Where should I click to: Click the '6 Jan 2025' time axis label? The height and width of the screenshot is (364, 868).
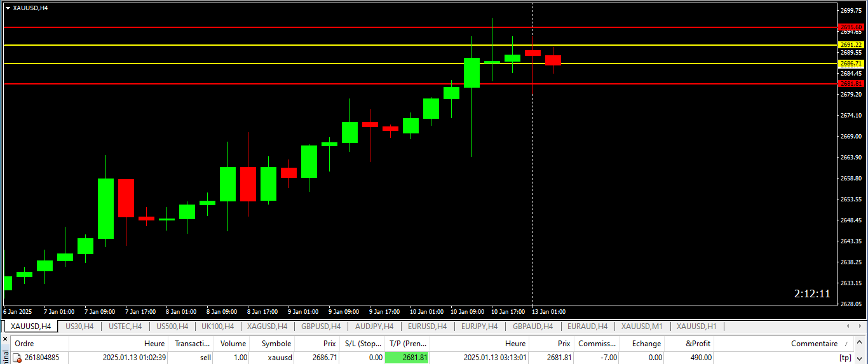click(x=18, y=312)
